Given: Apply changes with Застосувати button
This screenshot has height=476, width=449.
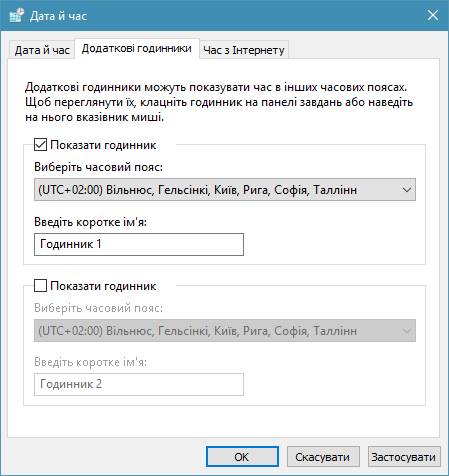Looking at the screenshot, I should (x=404, y=457).
